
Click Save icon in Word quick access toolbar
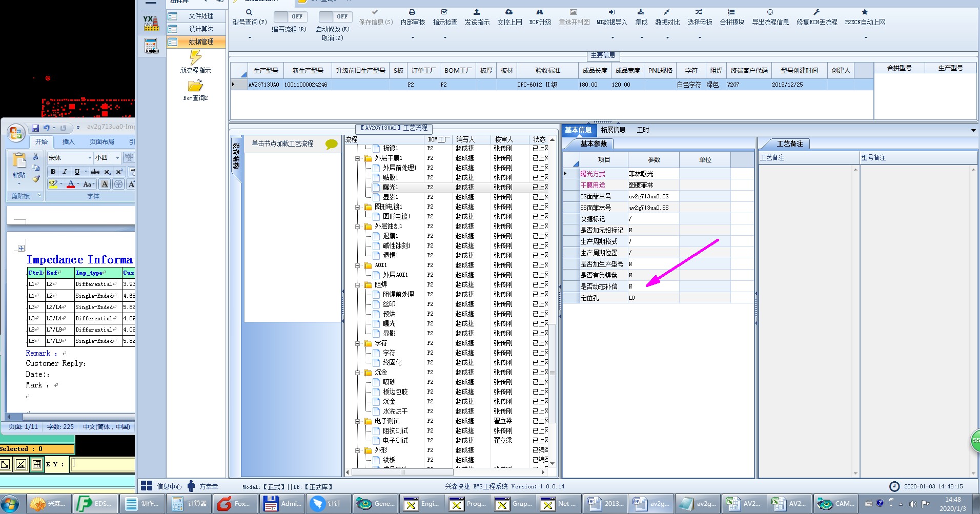click(x=35, y=128)
